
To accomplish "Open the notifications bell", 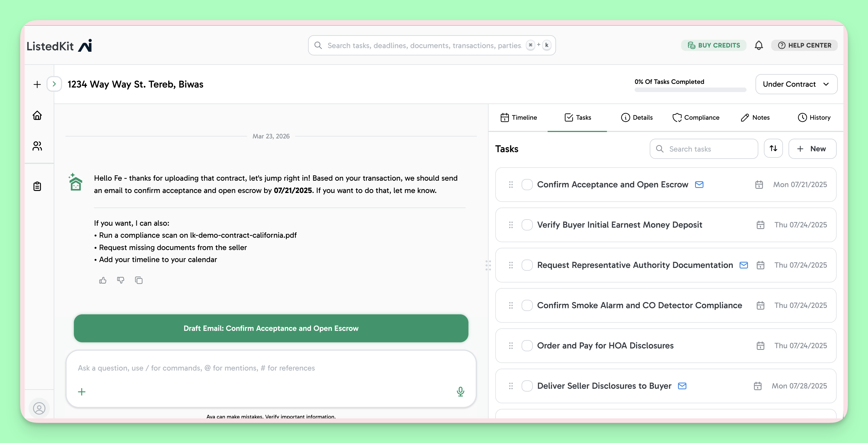I will pos(759,45).
